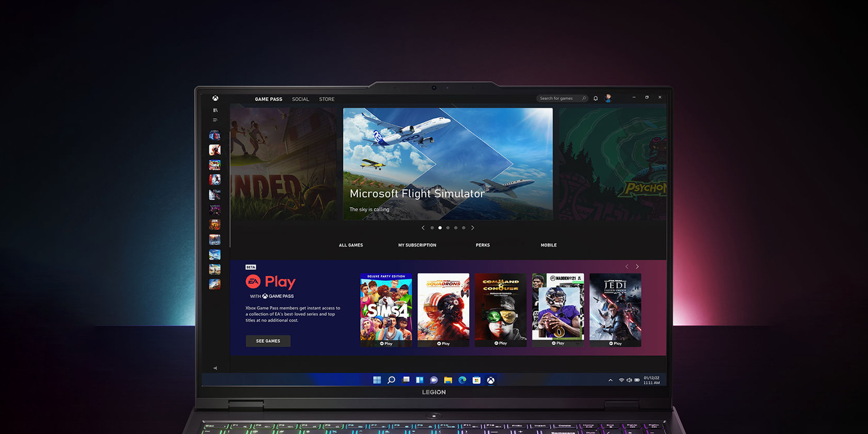The image size is (868, 434).
Task: Go to the next hero banner slide
Action: point(472,228)
